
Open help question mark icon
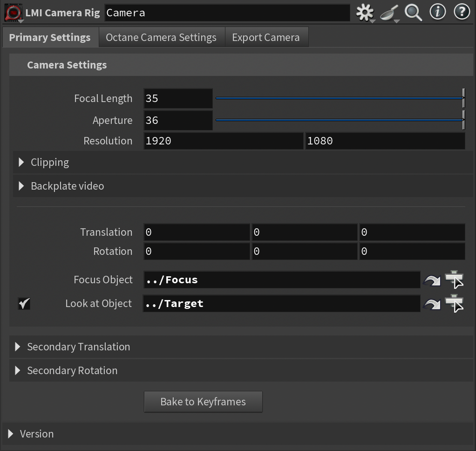(462, 12)
